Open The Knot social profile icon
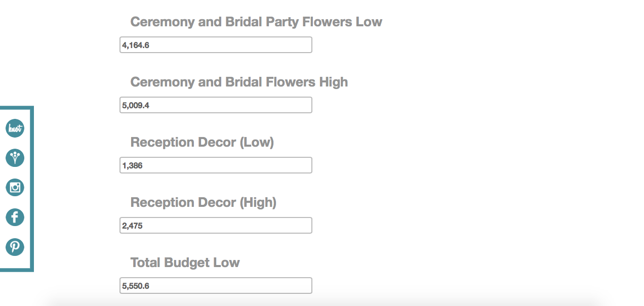The height and width of the screenshot is (306, 644). click(15, 128)
